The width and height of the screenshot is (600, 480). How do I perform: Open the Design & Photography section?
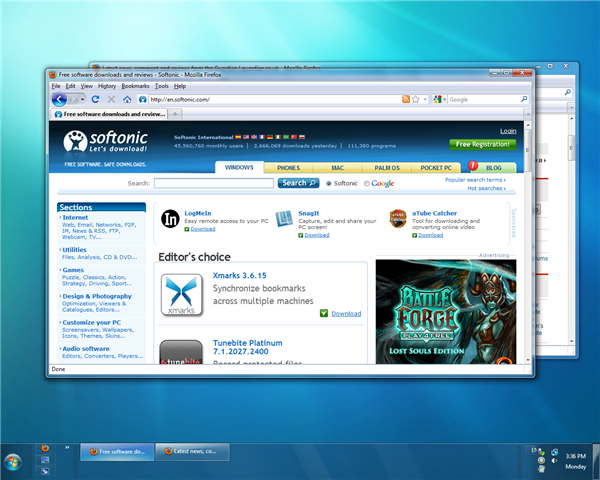tap(97, 296)
